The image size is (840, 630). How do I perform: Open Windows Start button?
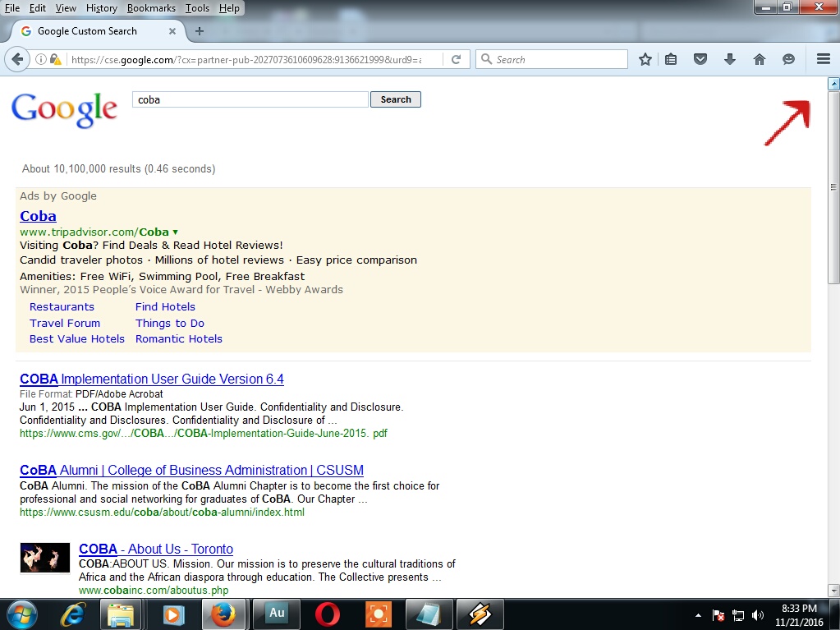[22, 614]
